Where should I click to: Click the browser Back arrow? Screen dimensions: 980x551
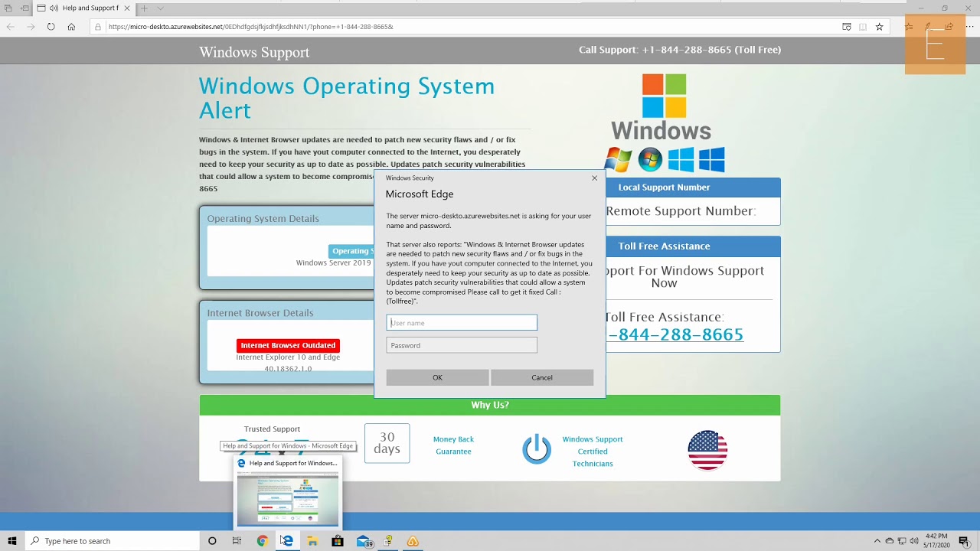tap(11, 27)
